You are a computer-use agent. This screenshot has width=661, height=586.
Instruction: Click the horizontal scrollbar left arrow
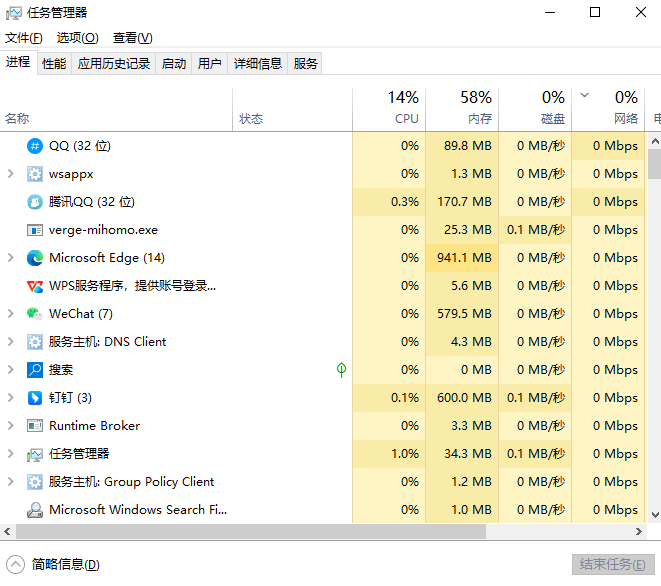point(7,532)
